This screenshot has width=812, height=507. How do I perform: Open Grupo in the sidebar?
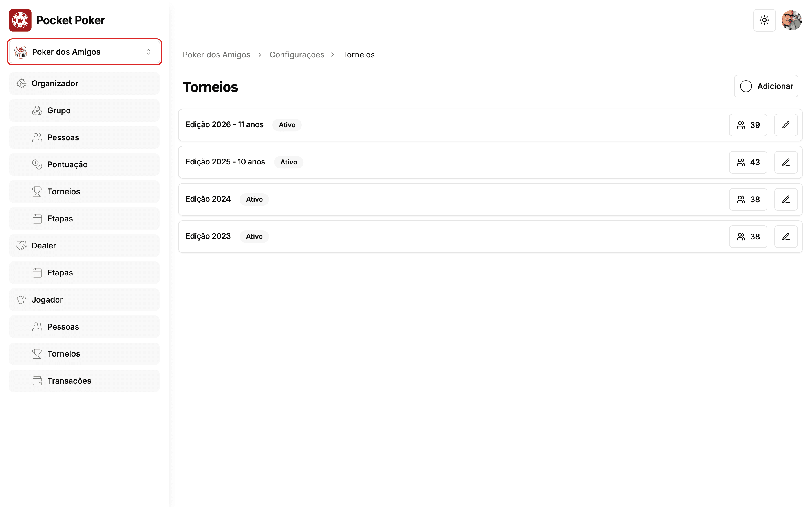(x=84, y=111)
